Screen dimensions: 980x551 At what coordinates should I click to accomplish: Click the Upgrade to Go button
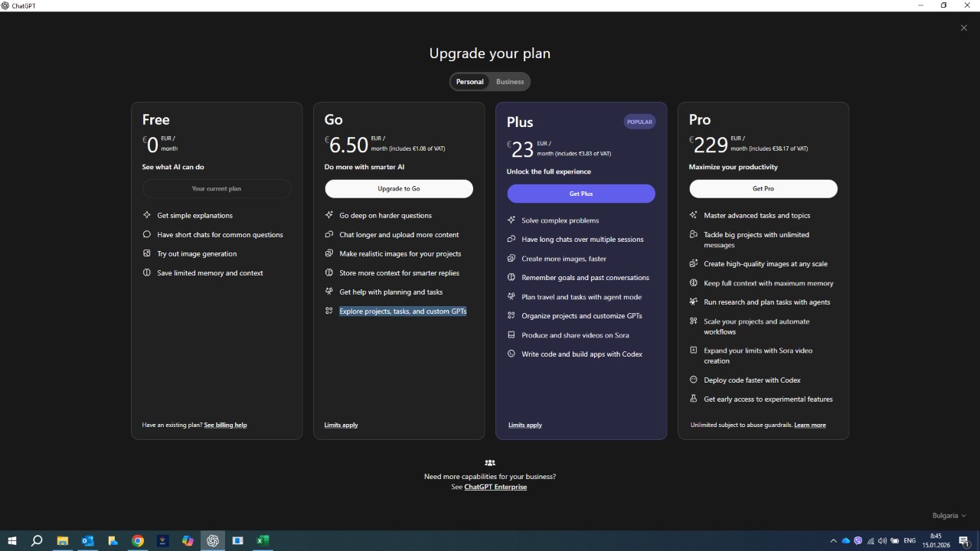[399, 189]
